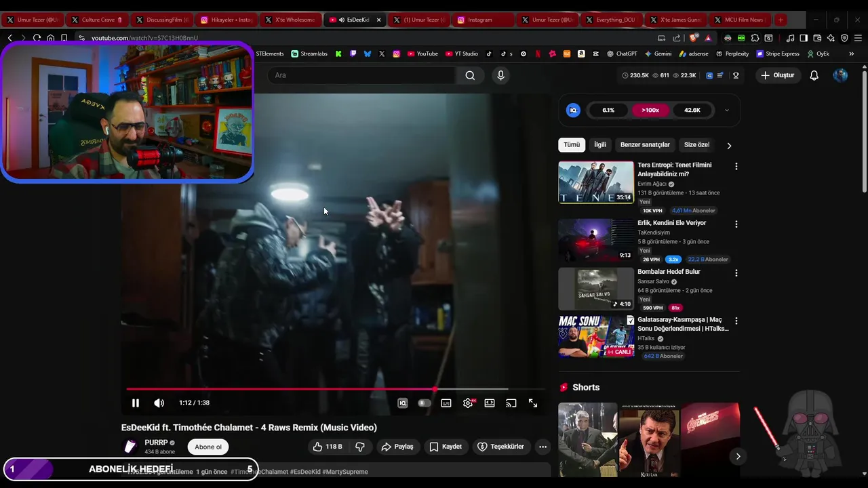Screen dimensions: 868x488
Task: Share the video via Paylaş
Action: point(397,447)
